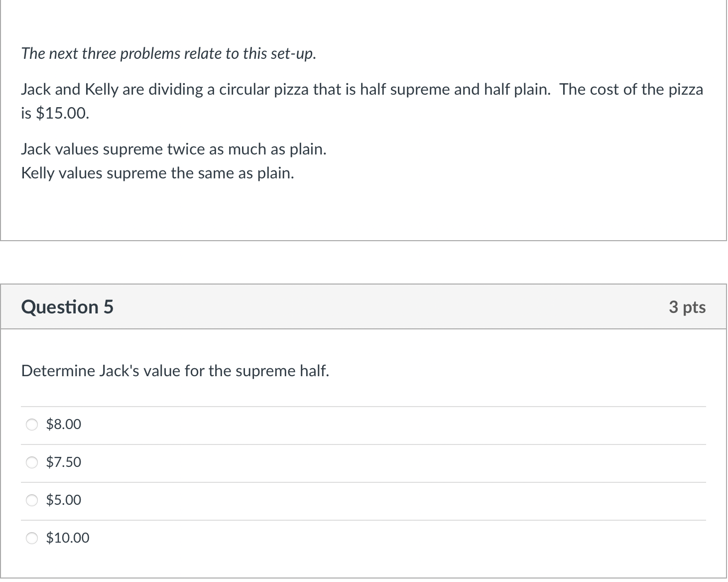728x582 pixels.
Task: Select the $7.50 radio button
Action: 31,463
